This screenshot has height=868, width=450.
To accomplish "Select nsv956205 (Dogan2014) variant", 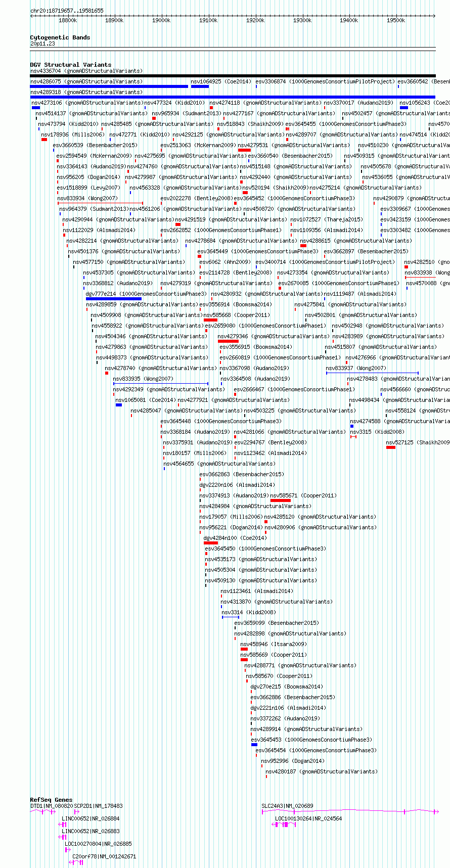I will click(89, 177).
